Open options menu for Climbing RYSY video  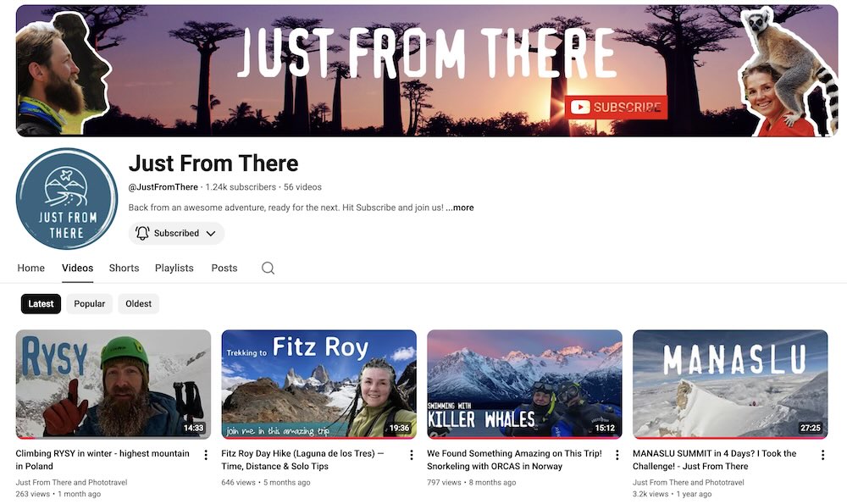(x=206, y=455)
